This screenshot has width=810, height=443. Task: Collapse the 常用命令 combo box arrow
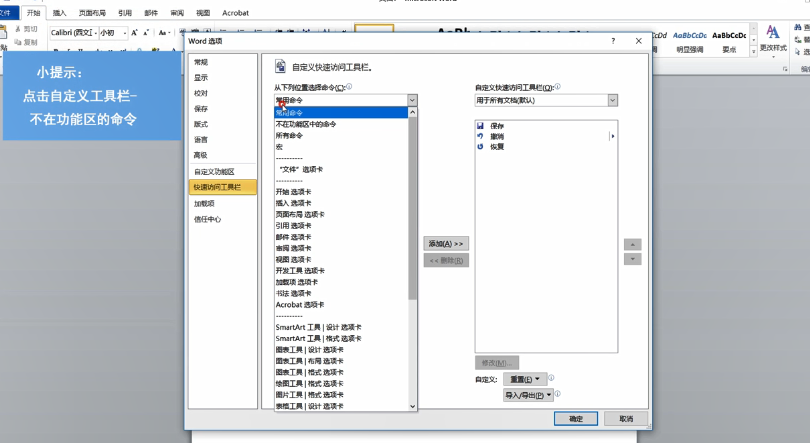[412, 100]
